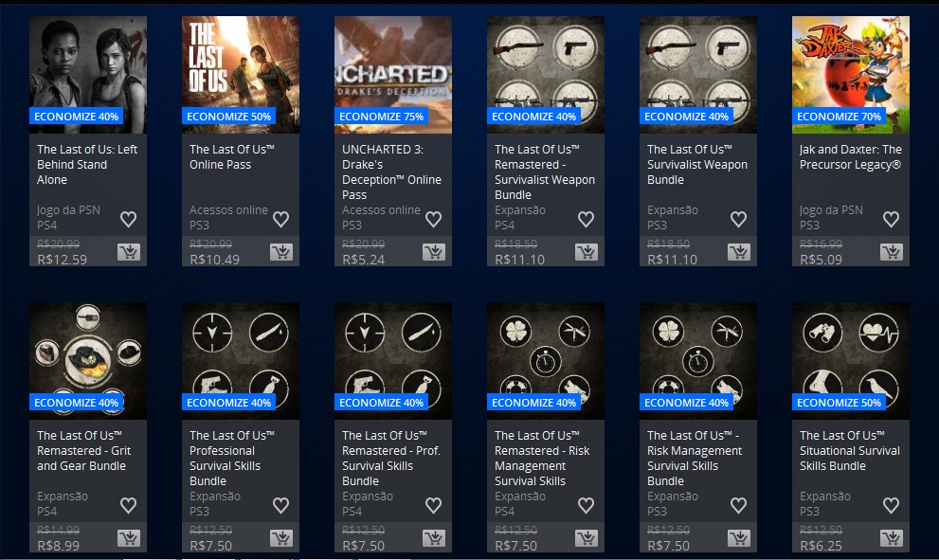Viewport: 939px width, 560px height.
Task: Toggle wishlist heart on PS3 Risk Management Bundle
Action: click(x=738, y=505)
